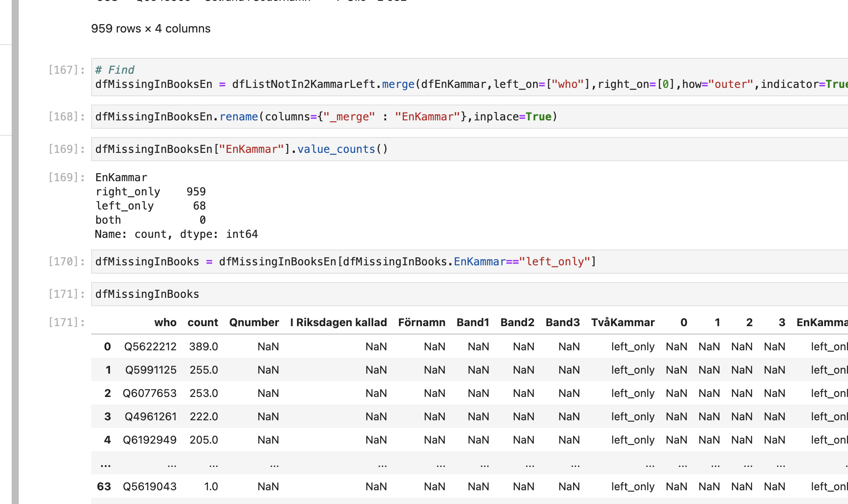Click the who column header
848x504 pixels.
[165, 322]
